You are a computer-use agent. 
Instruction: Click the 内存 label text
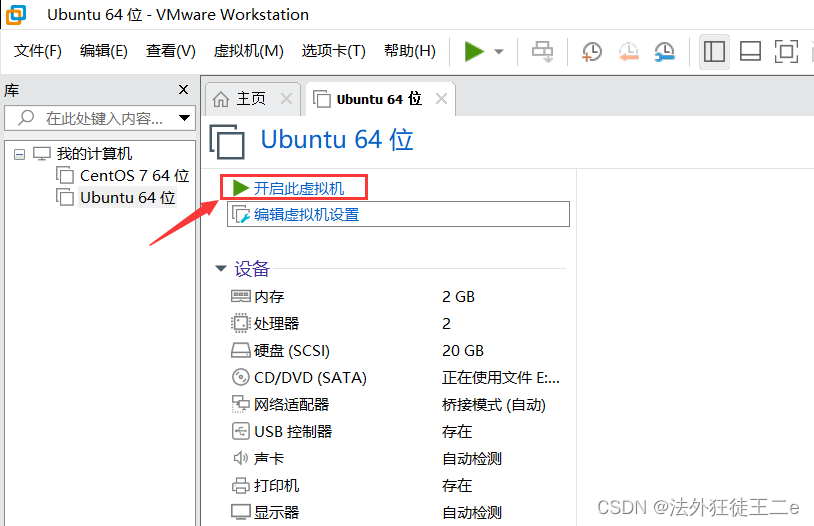tap(269, 296)
